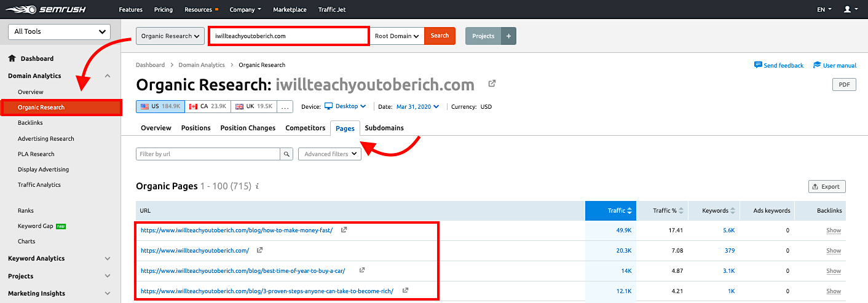
Task: Open PLA Research in the sidebar
Action: [x=36, y=154]
